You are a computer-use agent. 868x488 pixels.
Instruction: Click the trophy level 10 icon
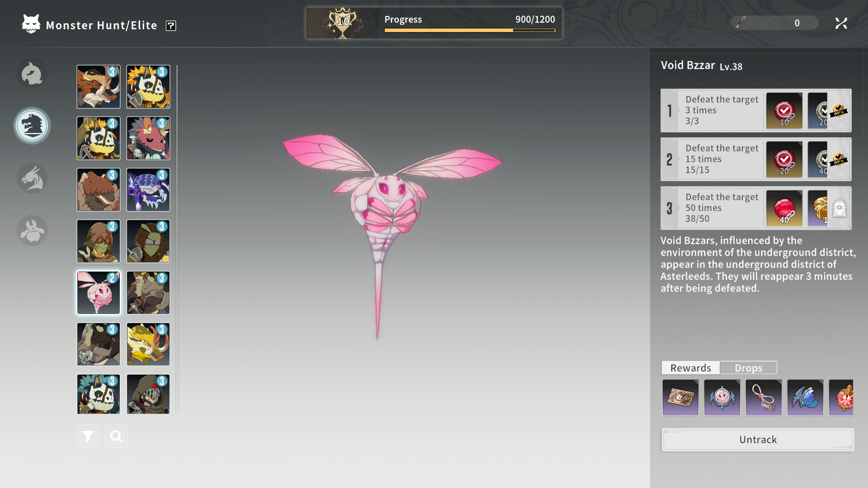343,23
